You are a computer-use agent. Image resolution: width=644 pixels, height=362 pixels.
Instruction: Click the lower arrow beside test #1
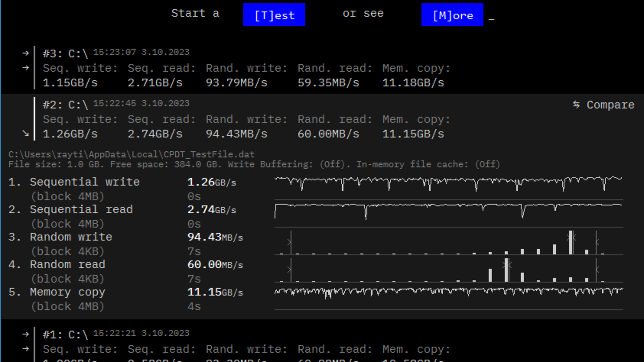[x=25, y=349]
